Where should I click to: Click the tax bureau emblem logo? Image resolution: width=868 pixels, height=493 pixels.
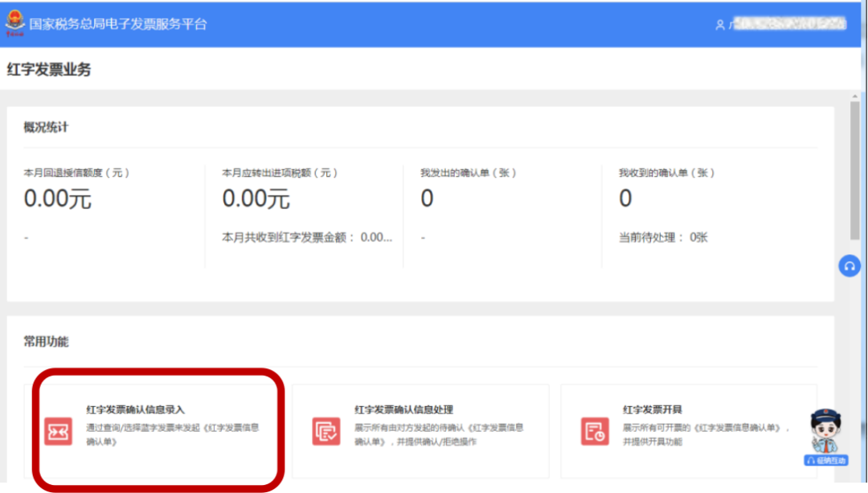point(14,23)
